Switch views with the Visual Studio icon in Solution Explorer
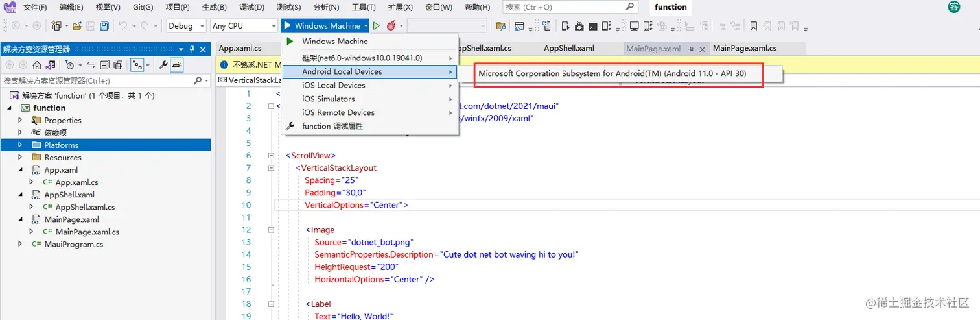Screen dimensions: 980x320 pyautogui.click(x=50, y=65)
